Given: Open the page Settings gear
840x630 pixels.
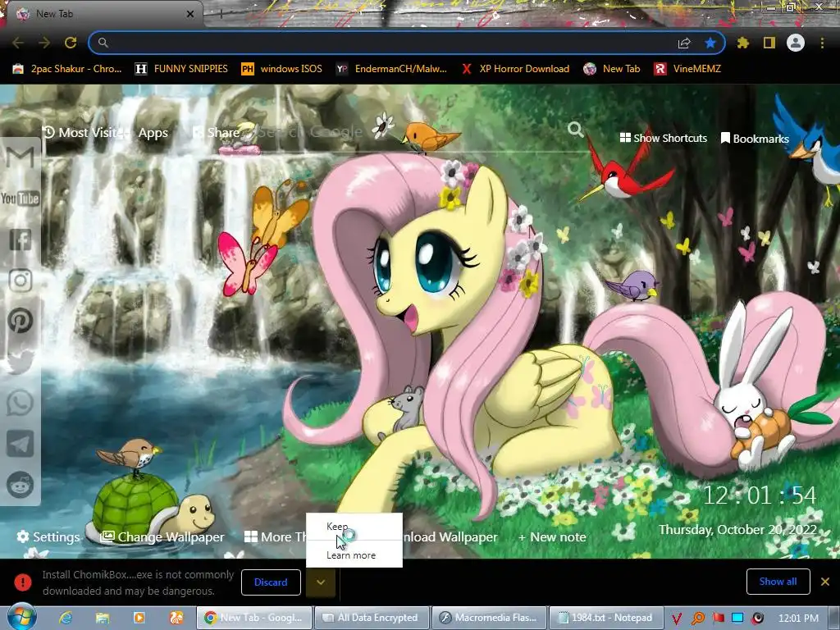Looking at the screenshot, I should point(48,536).
